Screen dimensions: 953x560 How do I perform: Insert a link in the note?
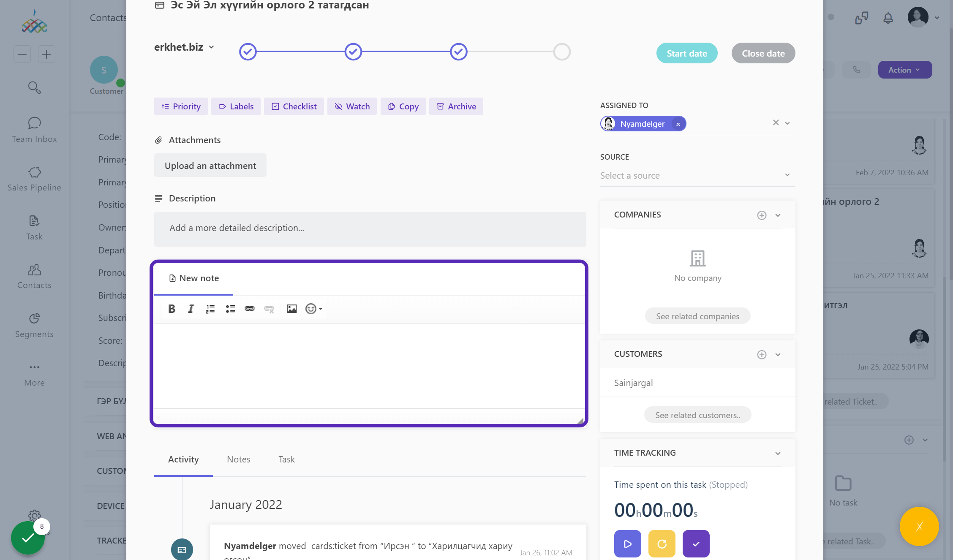click(250, 309)
